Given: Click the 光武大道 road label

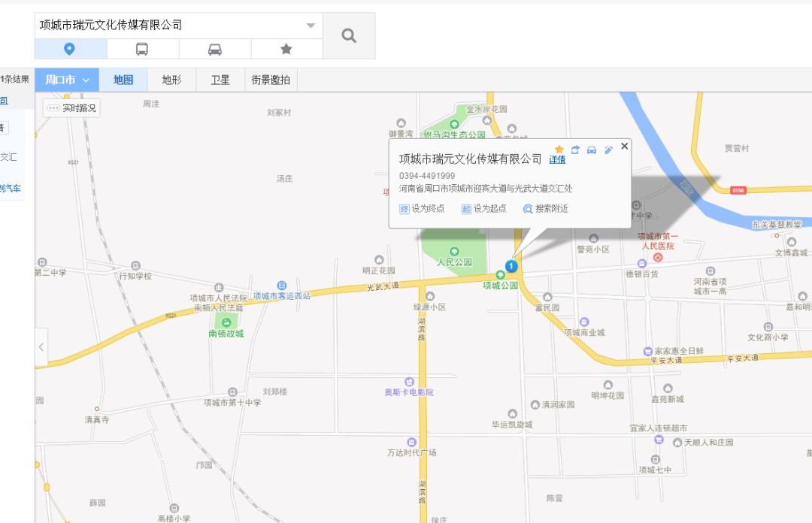Looking at the screenshot, I should 383,286.
